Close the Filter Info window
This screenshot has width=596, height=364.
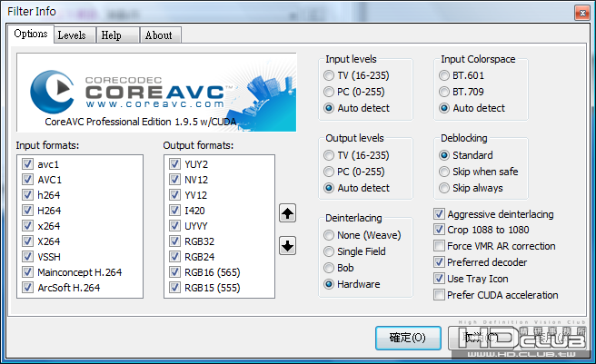pyautogui.click(x=582, y=14)
